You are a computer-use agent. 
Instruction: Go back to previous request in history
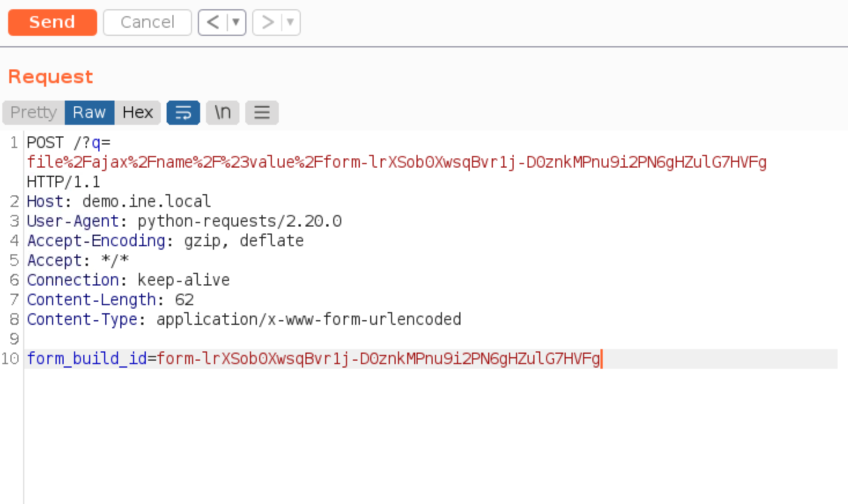click(212, 23)
